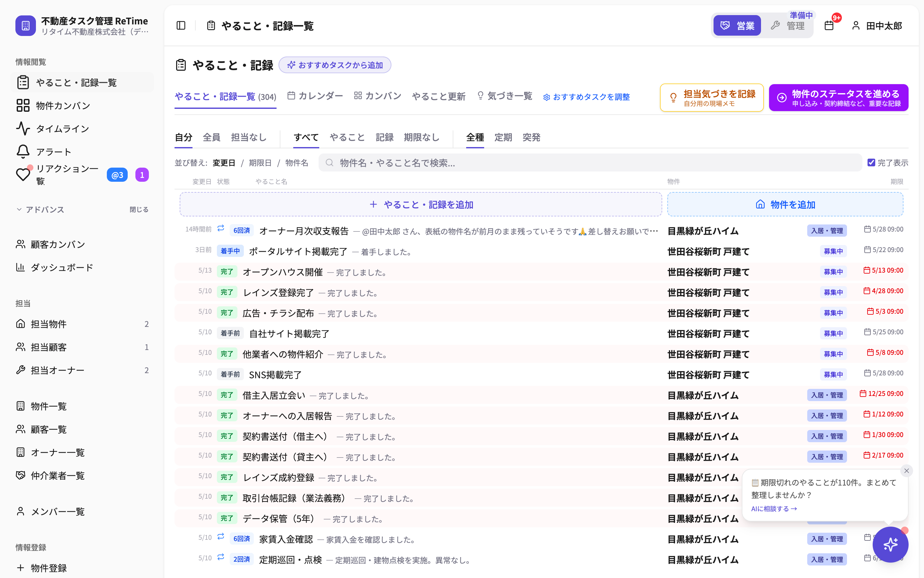Click the purple 1 reaction badge

[x=142, y=175]
